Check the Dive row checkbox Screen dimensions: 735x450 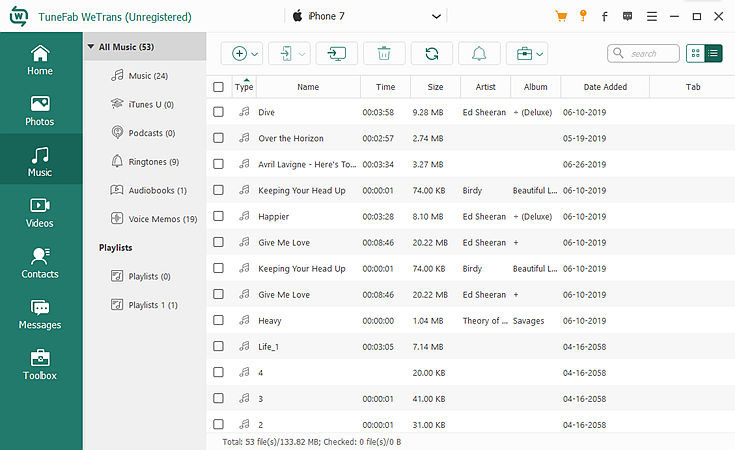[218, 112]
